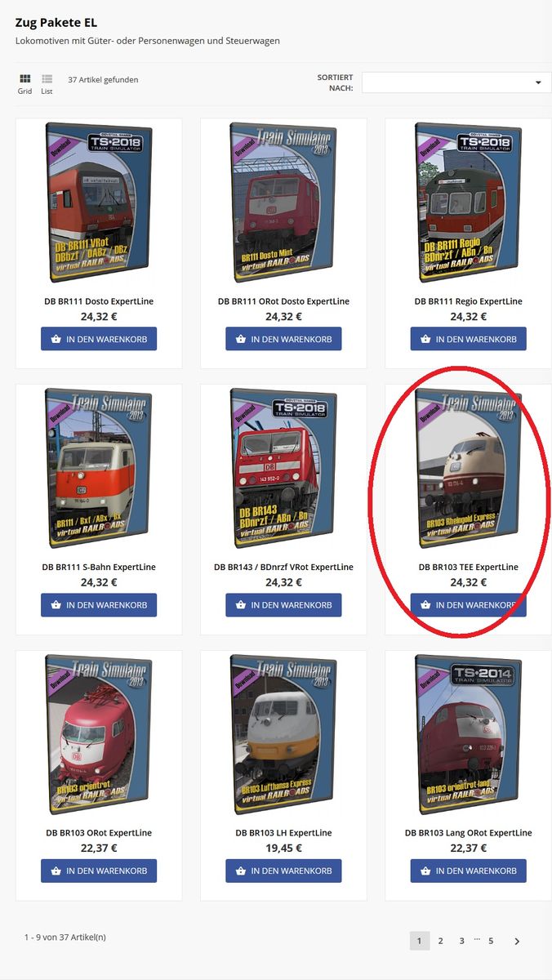
Task: Click cart icon on BR143 VRot button
Action: click(x=241, y=605)
